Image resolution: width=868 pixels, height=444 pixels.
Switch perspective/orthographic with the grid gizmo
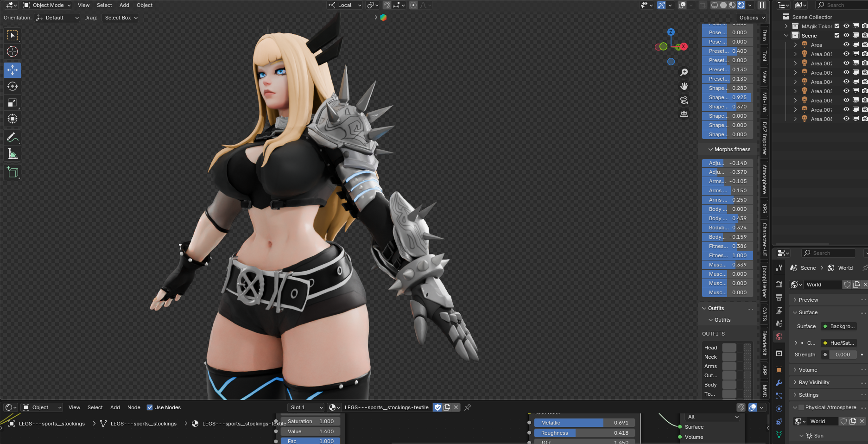tap(684, 114)
